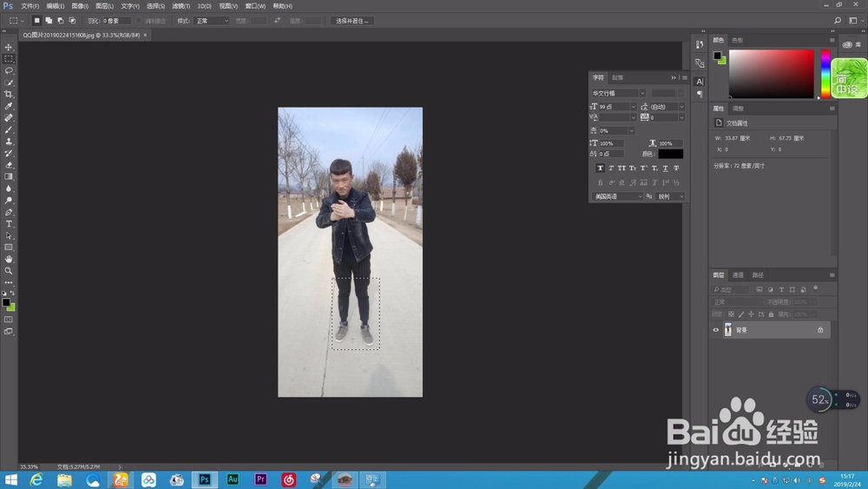Open the 滤镜 Filter menu
The width and height of the screenshot is (868, 489).
(181, 6)
